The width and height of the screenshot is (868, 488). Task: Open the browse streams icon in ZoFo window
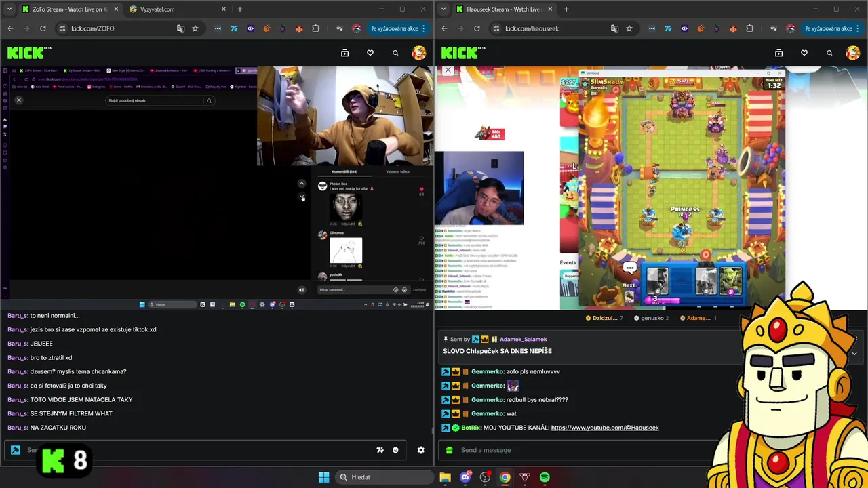(x=344, y=53)
